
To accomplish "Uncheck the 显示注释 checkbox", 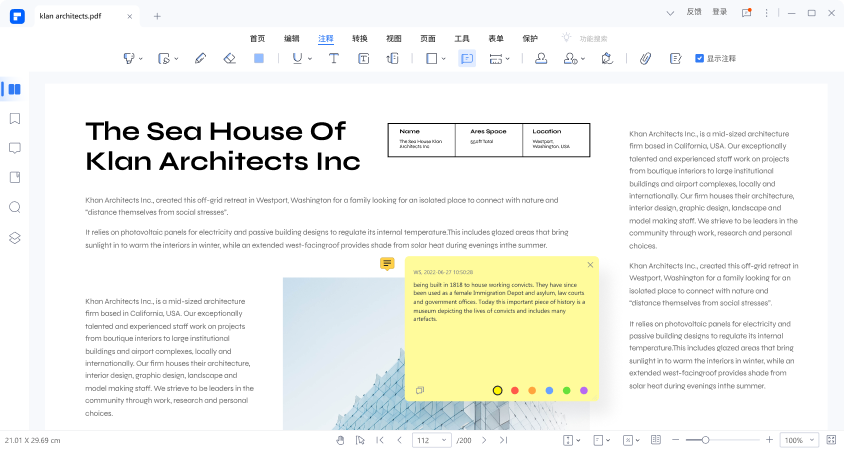I will (699, 58).
